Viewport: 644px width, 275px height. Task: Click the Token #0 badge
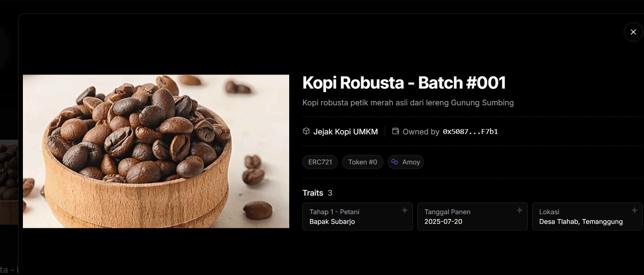click(363, 162)
